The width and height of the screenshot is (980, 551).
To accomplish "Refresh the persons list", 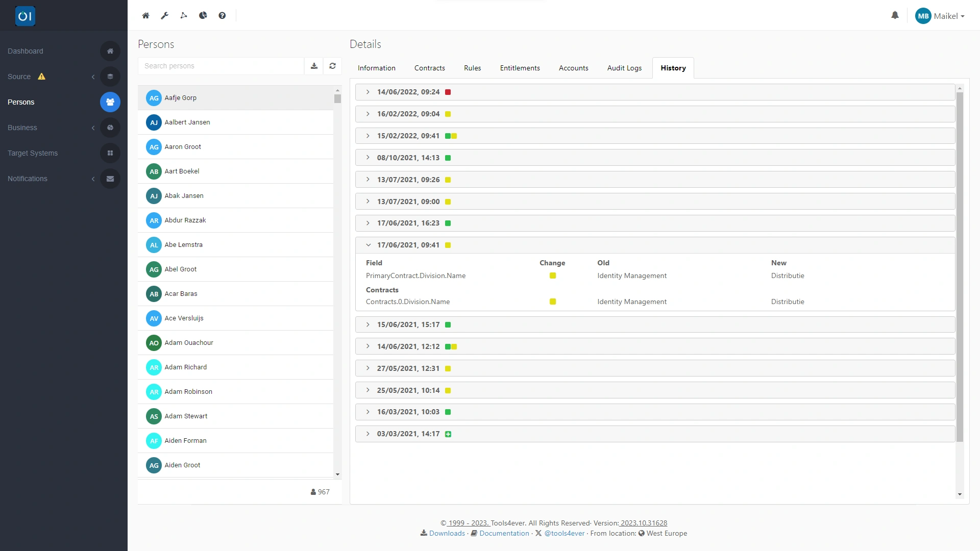I will [332, 66].
